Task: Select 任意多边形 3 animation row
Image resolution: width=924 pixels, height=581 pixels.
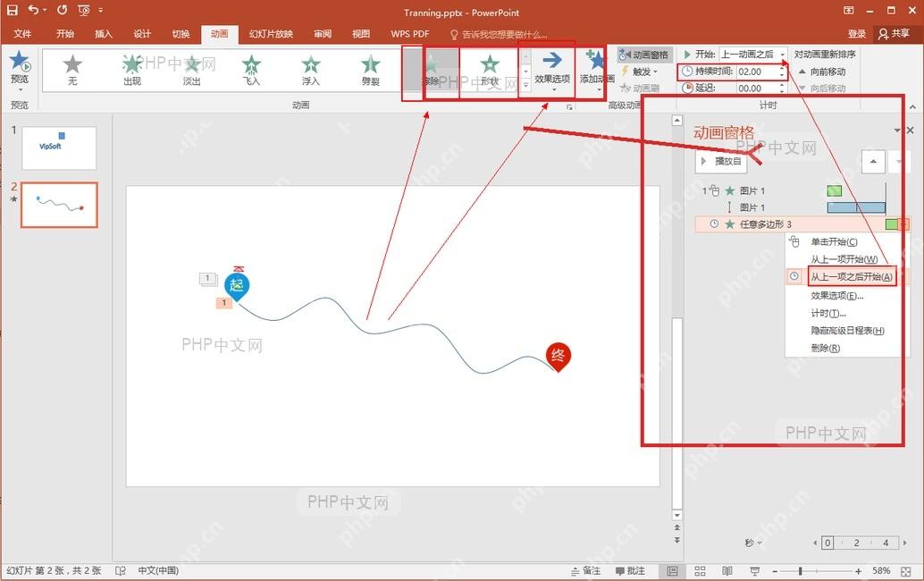Action: click(802, 224)
